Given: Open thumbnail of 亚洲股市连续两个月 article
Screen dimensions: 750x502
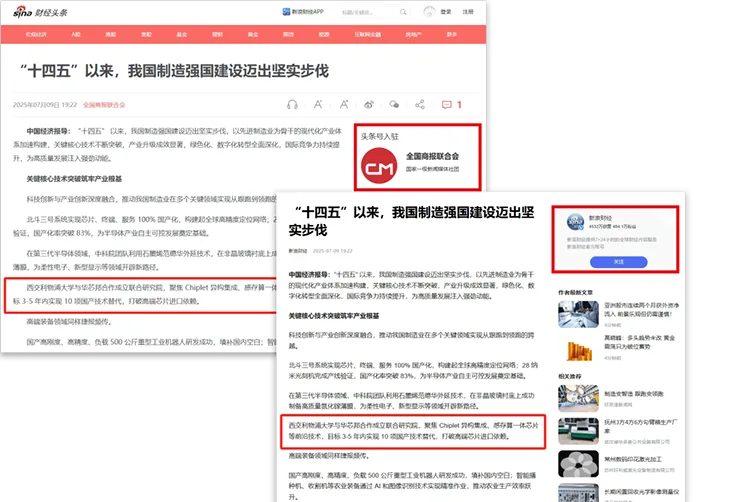Looking at the screenshot, I should (578, 314).
